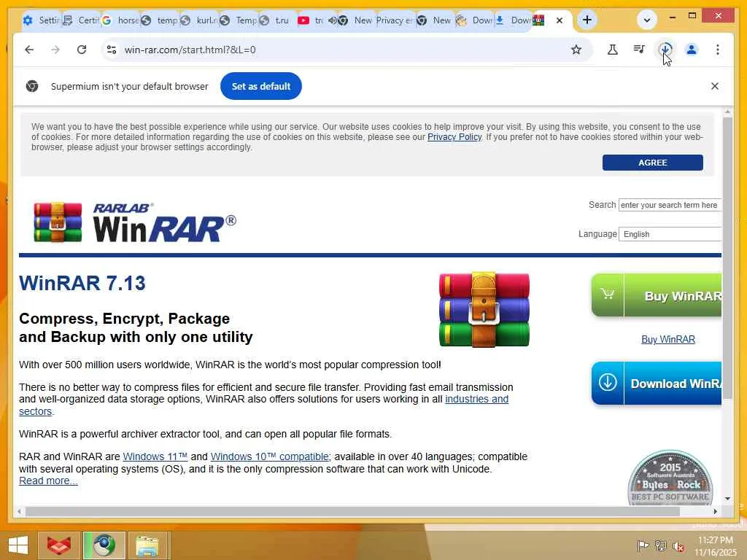Open the Privacy Policy link
The width and height of the screenshot is (747, 560).
click(x=454, y=137)
